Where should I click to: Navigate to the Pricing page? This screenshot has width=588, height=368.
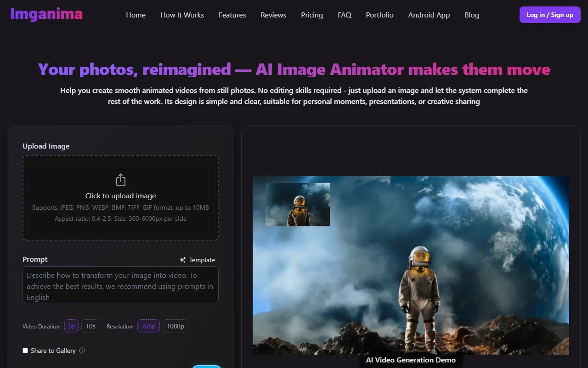click(x=312, y=15)
